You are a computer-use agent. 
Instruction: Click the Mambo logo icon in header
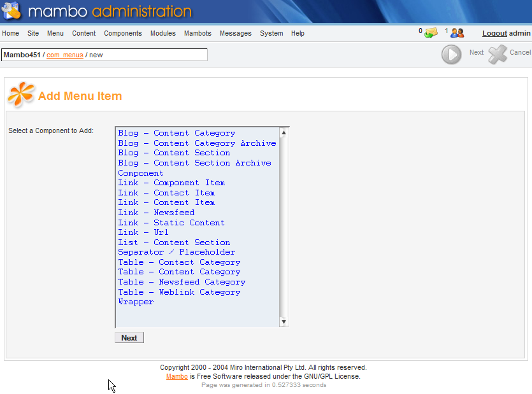11,11
